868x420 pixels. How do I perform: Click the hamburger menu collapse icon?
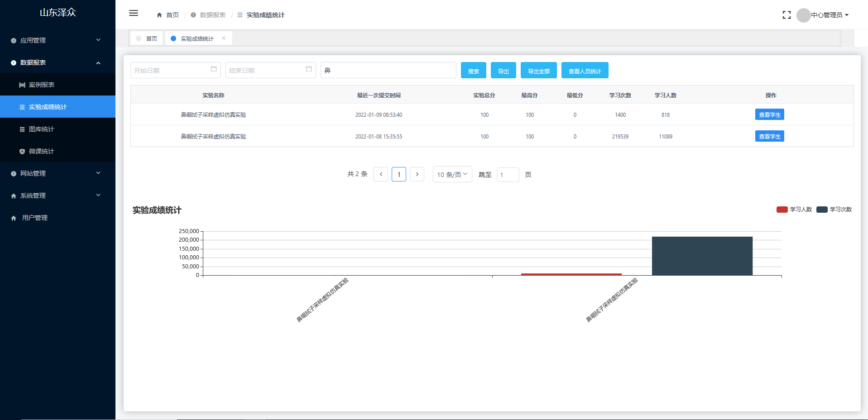134,13
